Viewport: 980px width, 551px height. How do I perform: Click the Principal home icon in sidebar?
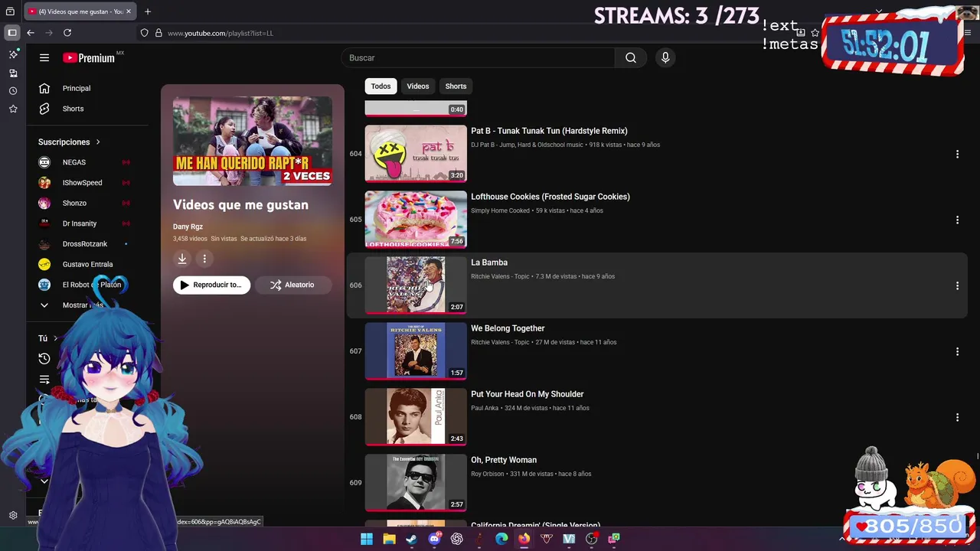click(x=44, y=88)
